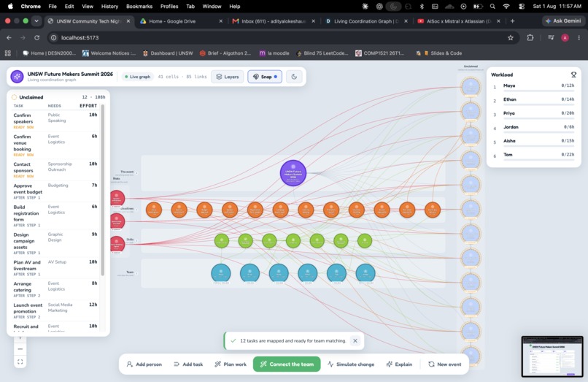This screenshot has height=382, width=588.
Task: Open the Layers panel button
Action: (x=228, y=77)
